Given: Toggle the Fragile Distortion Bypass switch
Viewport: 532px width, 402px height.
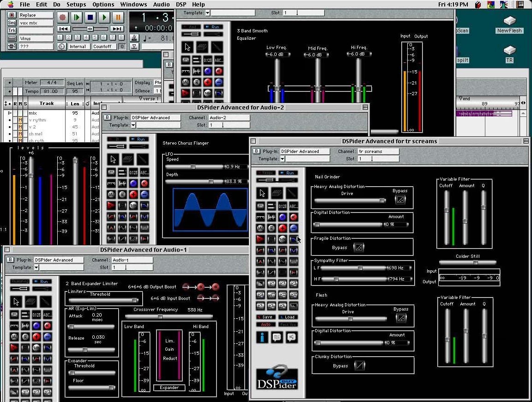Looking at the screenshot, I should 358,247.
